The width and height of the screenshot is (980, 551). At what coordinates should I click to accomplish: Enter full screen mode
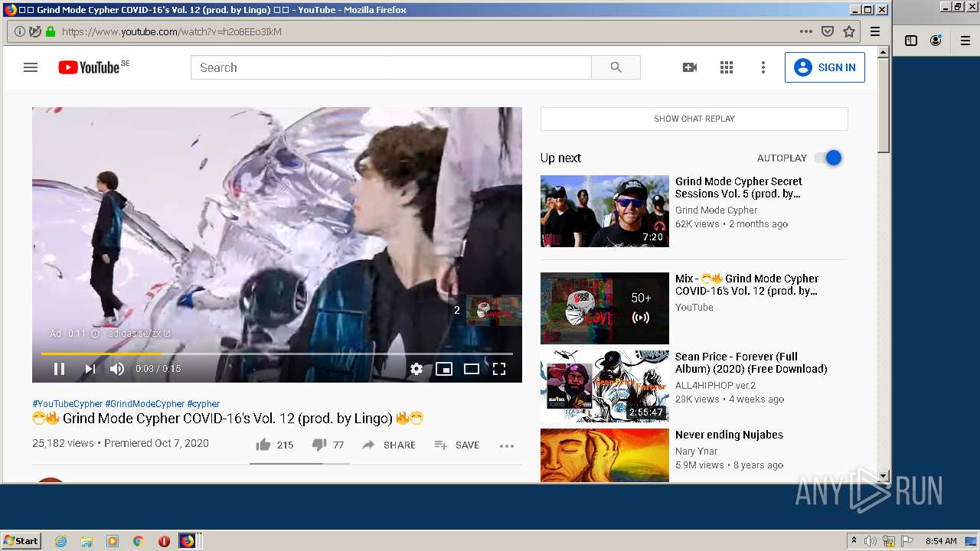click(x=499, y=369)
